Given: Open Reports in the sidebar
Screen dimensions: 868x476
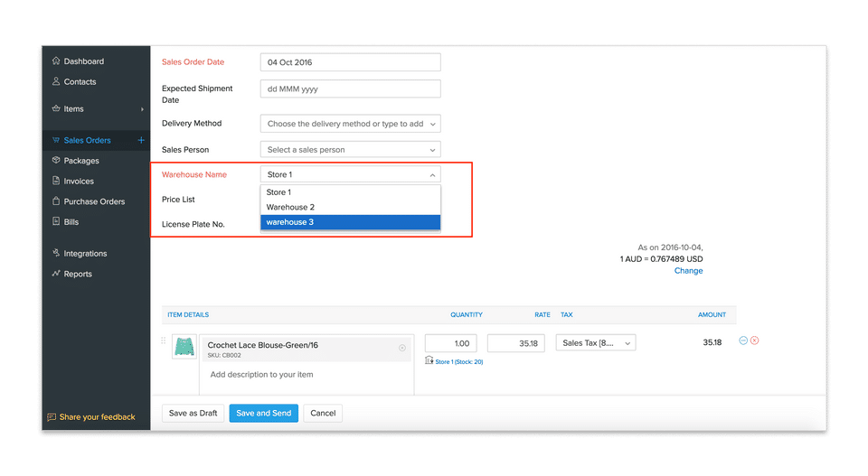Looking at the screenshot, I should [x=78, y=275].
